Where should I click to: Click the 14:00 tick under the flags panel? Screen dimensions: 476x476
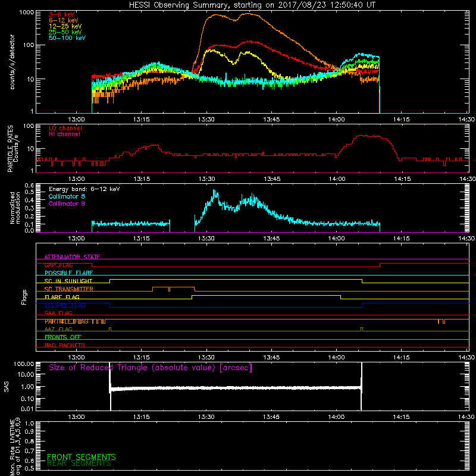pos(336,358)
